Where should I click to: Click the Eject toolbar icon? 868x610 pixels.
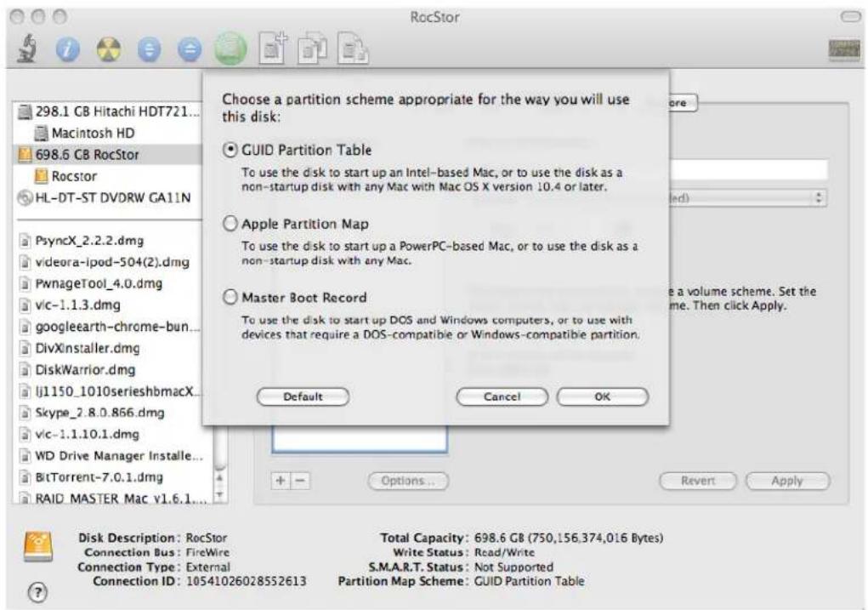click(x=190, y=50)
